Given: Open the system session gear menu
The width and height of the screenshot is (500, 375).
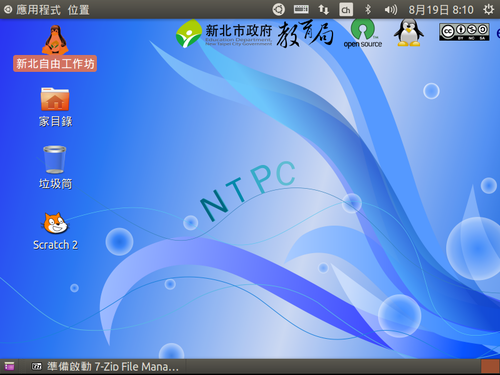Looking at the screenshot, I should 489,10.
